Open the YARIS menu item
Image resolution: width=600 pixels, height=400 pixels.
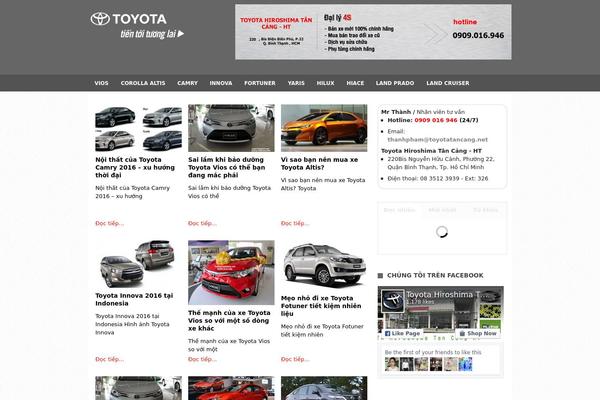point(296,83)
